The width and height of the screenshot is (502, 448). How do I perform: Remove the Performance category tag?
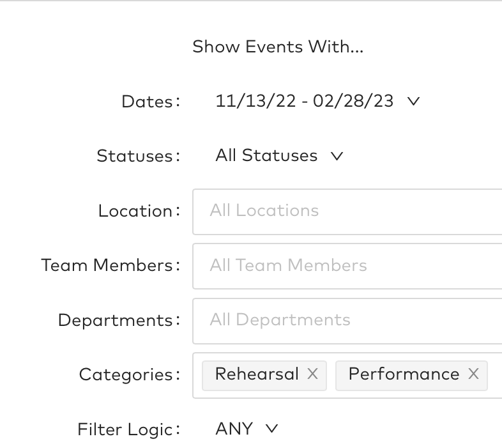(x=473, y=375)
